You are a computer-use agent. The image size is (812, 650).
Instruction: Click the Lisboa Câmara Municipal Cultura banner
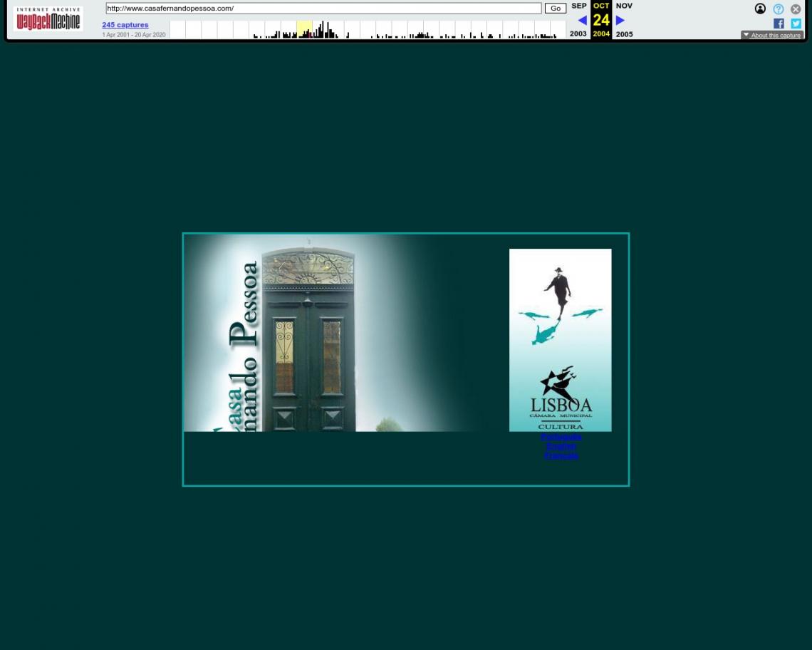point(561,340)
